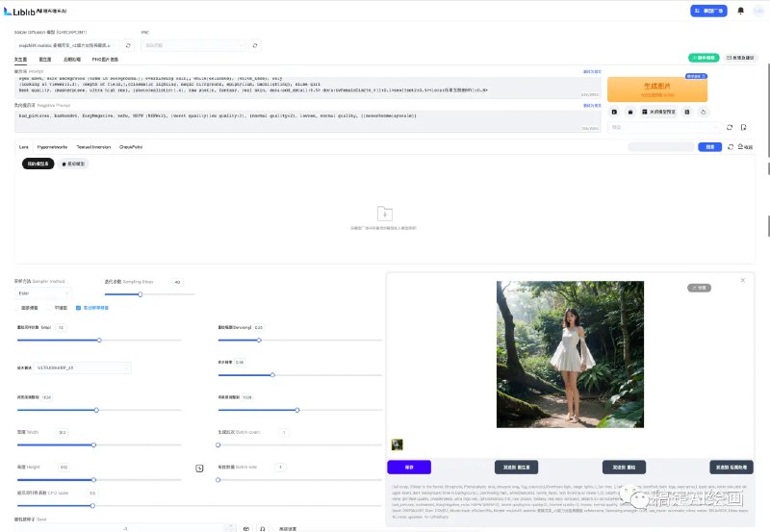This screenshot has height=532, width=770.
Task: Click inside the positive Prompt text area
Action: click(308, 88)
